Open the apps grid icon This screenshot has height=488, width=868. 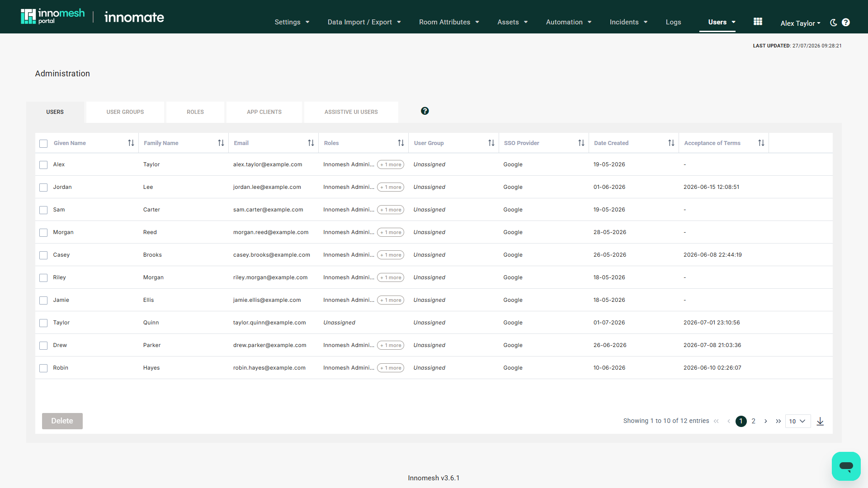pyautogui.click(x=758, y=22)
